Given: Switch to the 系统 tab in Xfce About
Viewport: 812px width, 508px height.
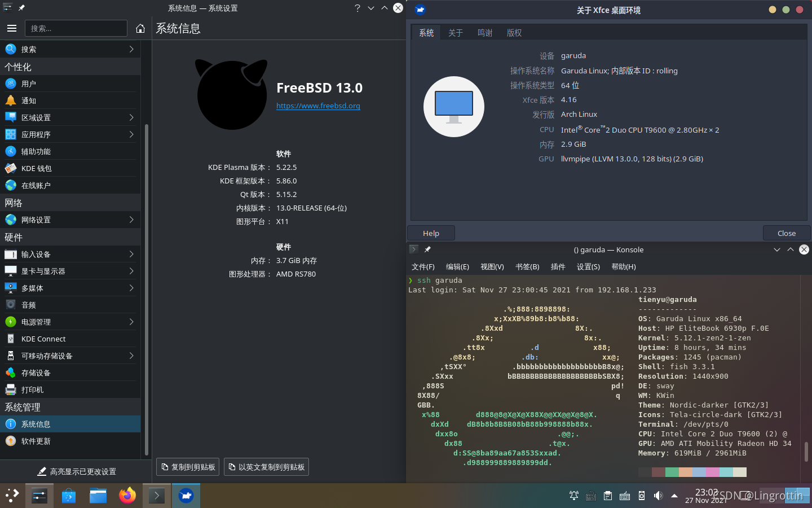Looking at the screenshot, I should pos(426,33).
